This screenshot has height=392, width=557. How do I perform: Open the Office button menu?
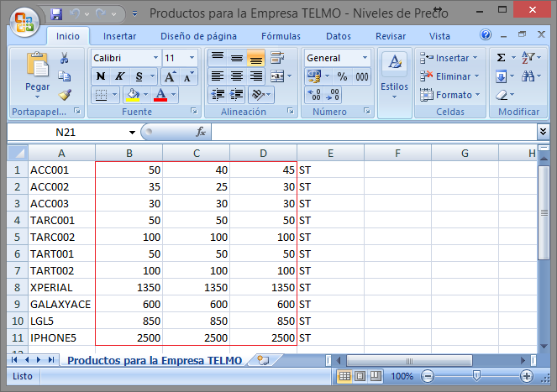(x=24, y=23)
